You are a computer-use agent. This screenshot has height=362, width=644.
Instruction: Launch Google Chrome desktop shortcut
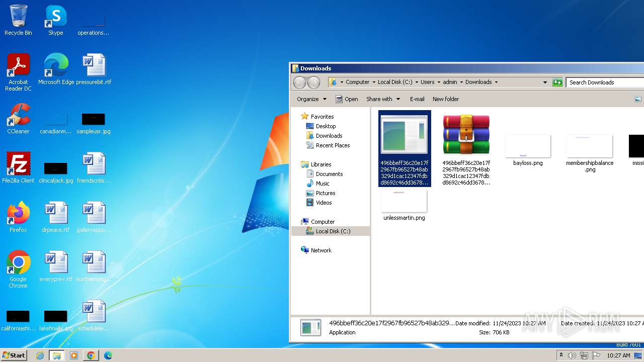point(18,269)
